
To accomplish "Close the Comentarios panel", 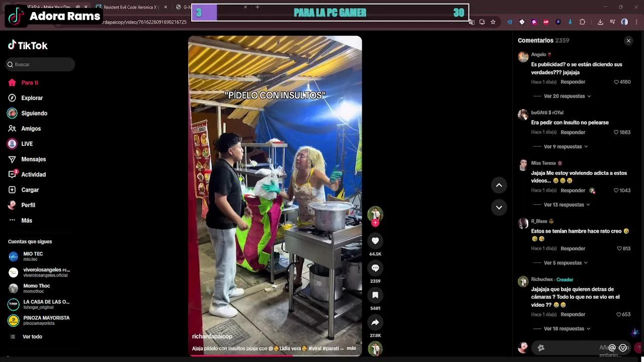I will (628, 41).
